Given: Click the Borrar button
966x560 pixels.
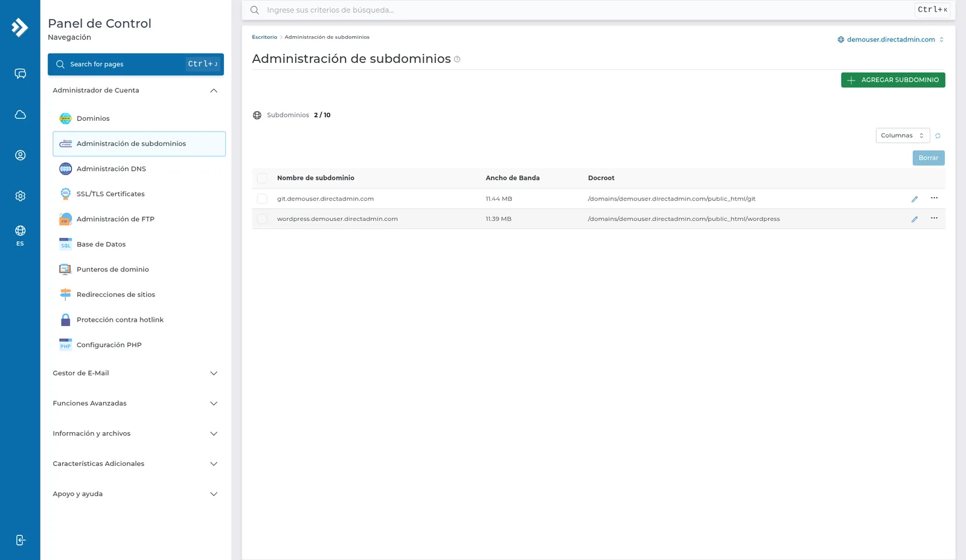Looking at the screenshot, I should pyautogui.click(x=928, y=158).
